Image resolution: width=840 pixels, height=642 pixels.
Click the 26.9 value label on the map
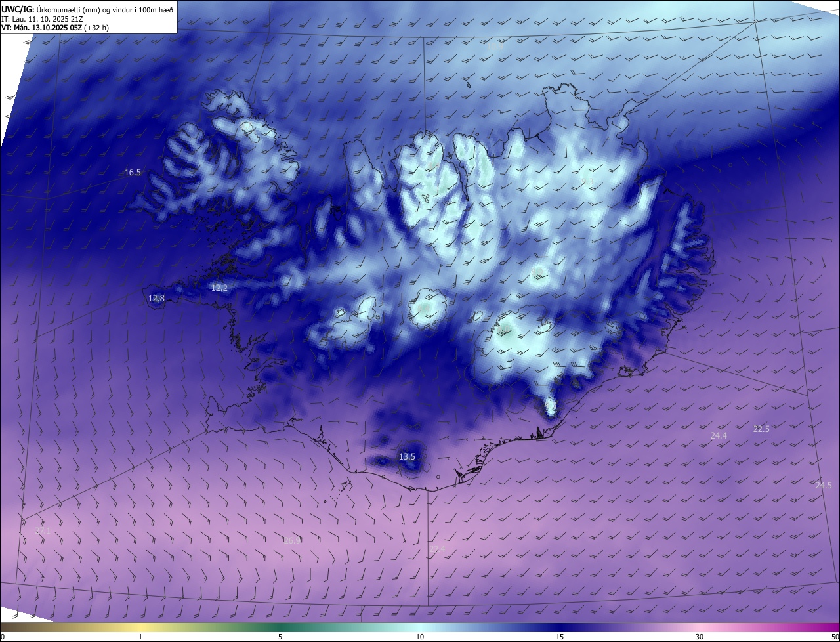[292, 540]
